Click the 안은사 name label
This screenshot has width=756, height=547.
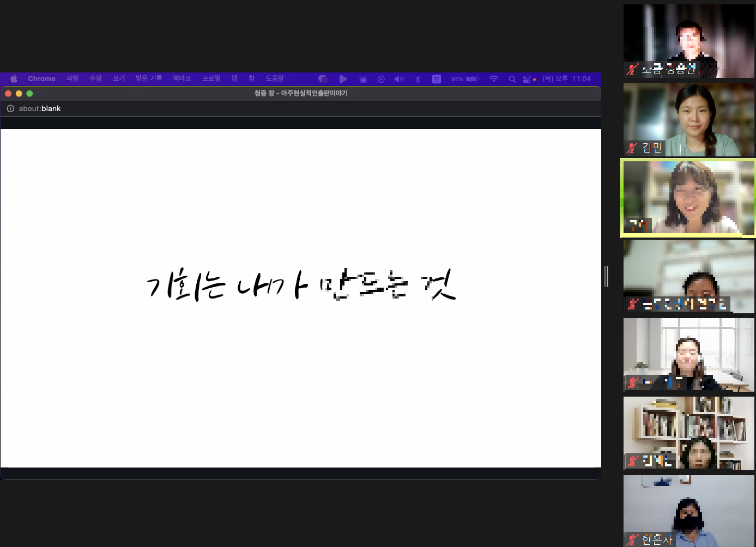[x=657, y=540]
